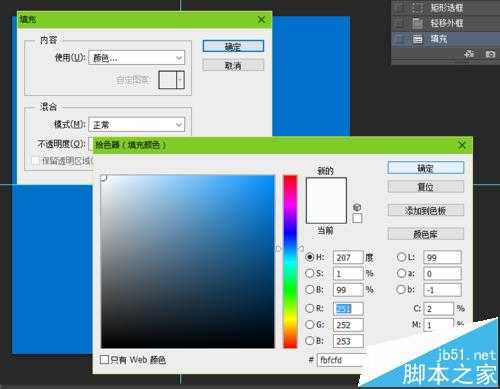Select the L lightness radio button
This screenshot has width=500, height=389.
(401, 257)
